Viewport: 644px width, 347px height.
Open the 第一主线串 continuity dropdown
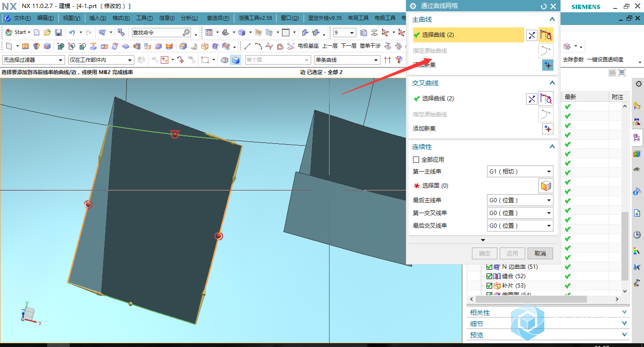point(520,172)
